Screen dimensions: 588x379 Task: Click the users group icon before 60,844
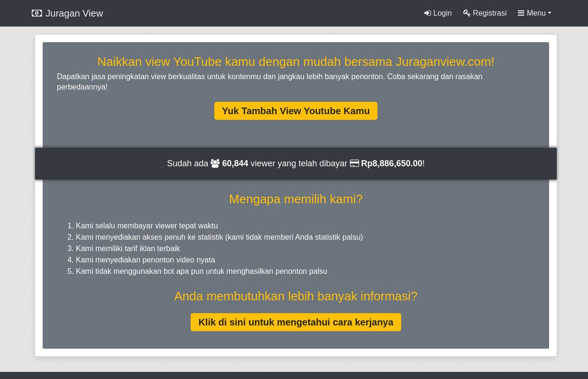coord(215,163)
